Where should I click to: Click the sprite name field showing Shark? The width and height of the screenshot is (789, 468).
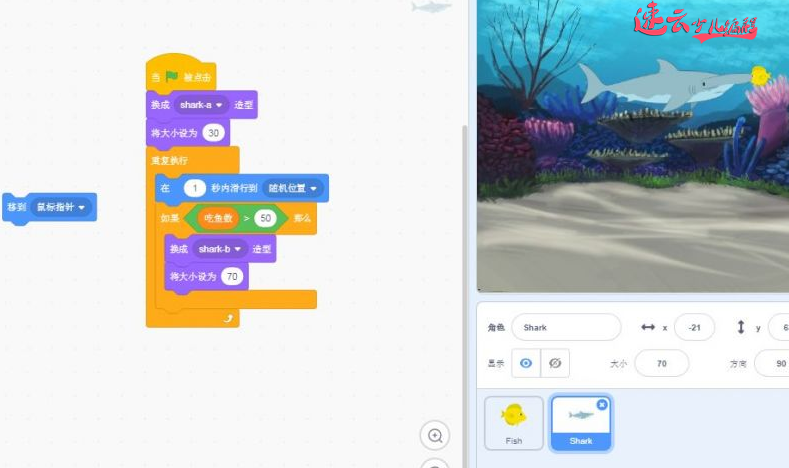[x=565, y=327]
